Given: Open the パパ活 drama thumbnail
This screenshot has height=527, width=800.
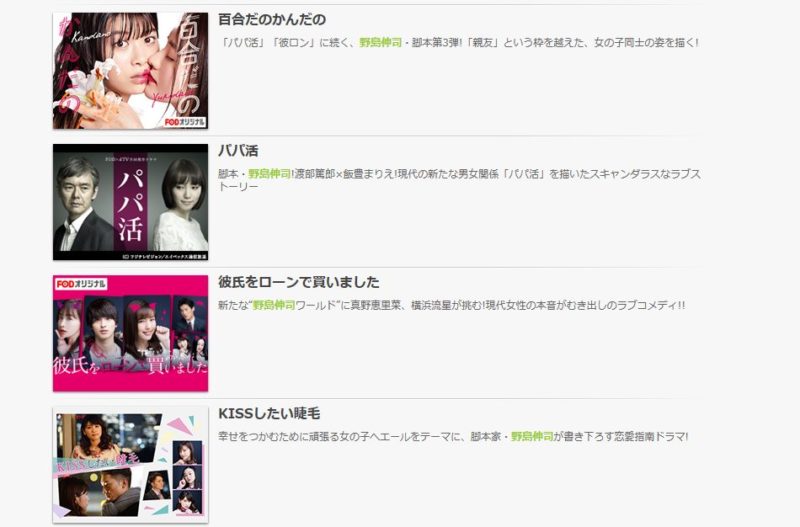Looking at the screenshot, I should tap(130, 202).
